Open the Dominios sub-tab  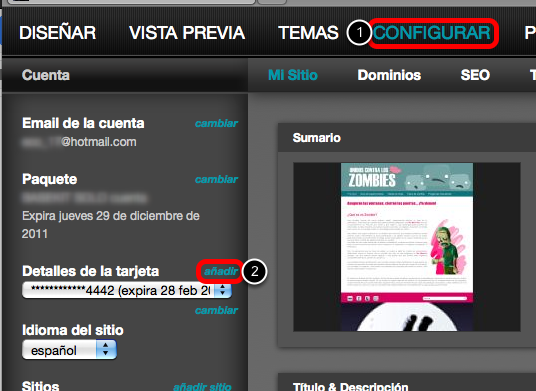[x=389, y=75]
